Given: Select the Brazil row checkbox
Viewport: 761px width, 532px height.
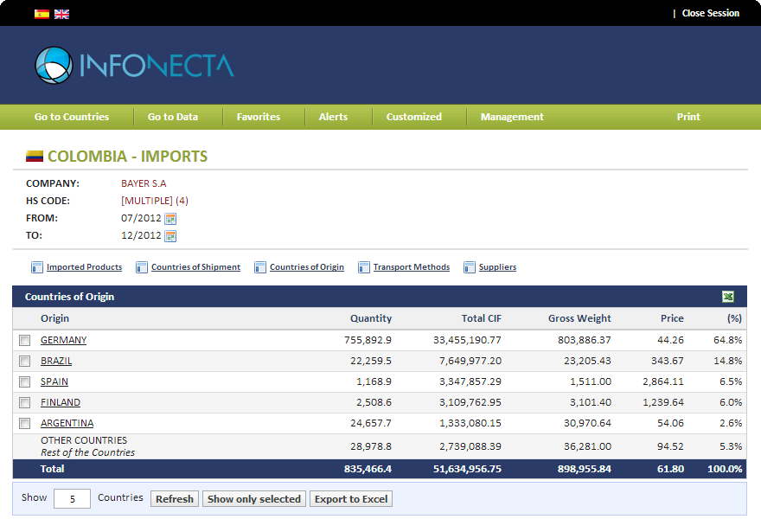Looking at the screenshot, I should click(x=24, y=362).
